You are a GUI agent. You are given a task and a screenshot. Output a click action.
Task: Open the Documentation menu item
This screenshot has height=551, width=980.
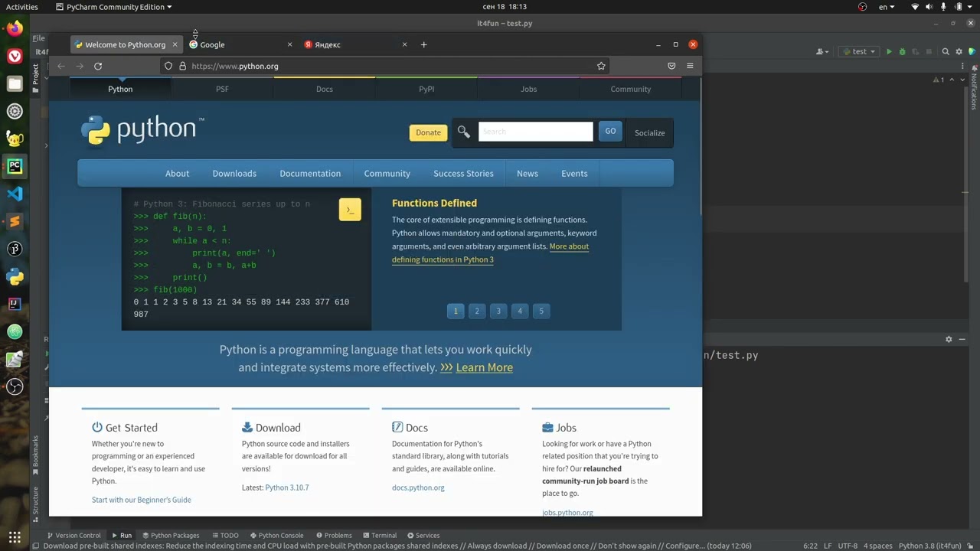pos(310,174)
